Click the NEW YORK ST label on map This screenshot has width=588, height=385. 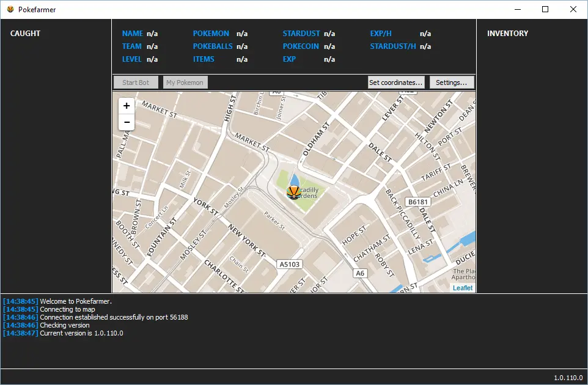coord(247,241)
